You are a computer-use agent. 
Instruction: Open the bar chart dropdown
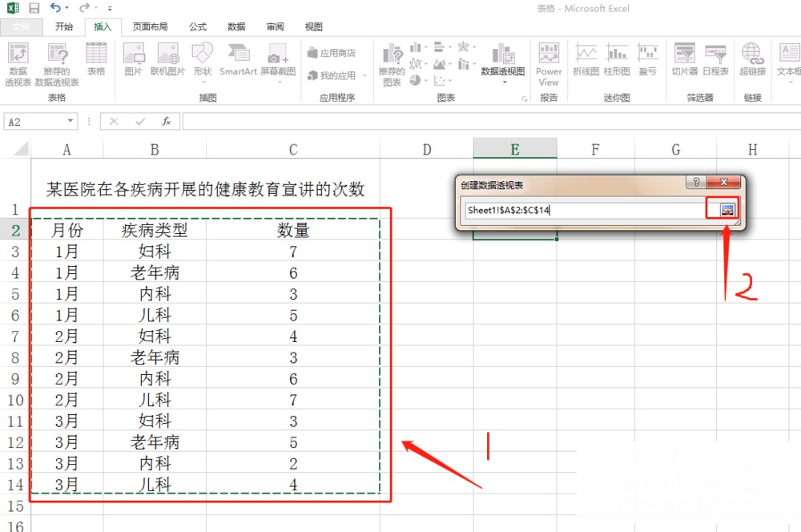point(442,47)
